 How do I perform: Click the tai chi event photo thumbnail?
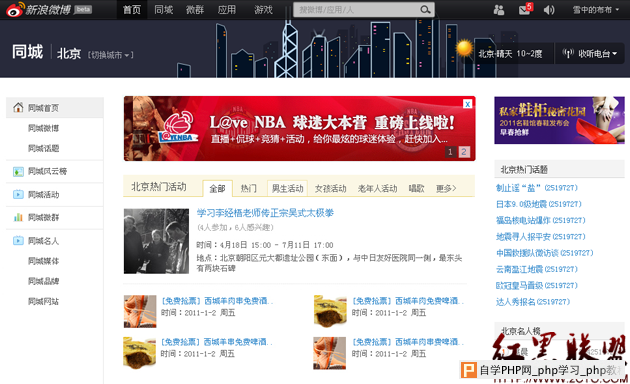click(156, 241)
